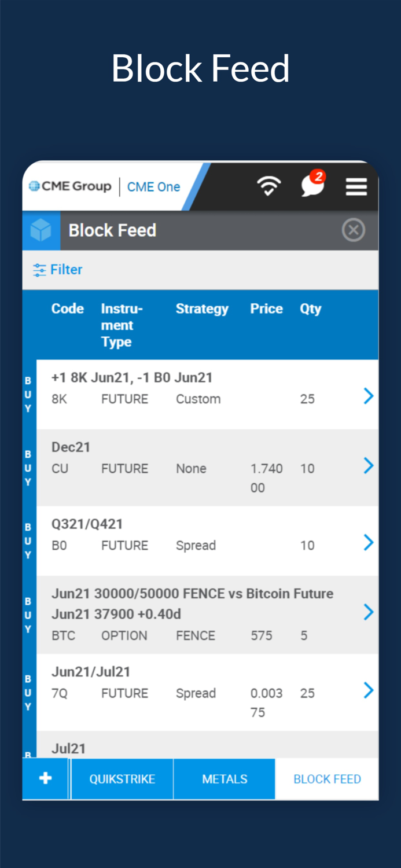Click the Block Feed cube icon
The image size is (401, 868).
[40, 230]
